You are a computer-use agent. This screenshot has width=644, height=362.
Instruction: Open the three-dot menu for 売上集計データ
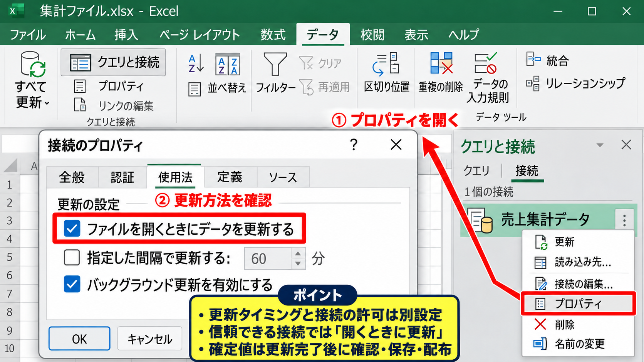point(624,220)
